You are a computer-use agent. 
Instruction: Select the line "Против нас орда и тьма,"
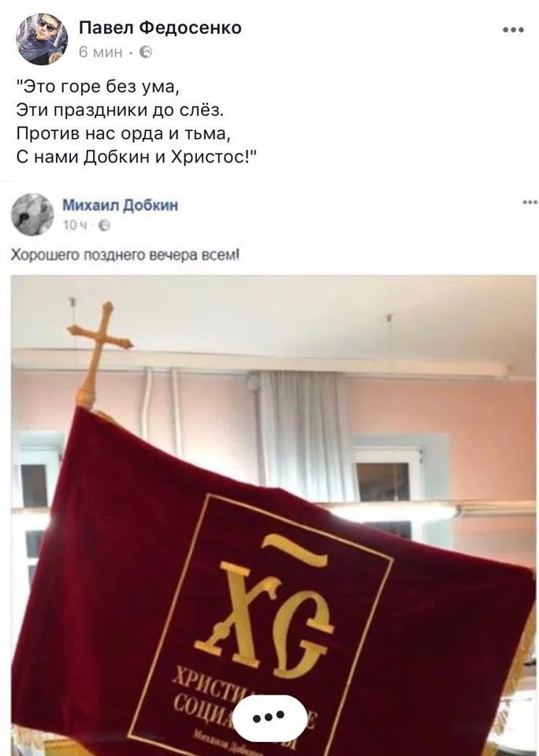click(x=124, y=133)
